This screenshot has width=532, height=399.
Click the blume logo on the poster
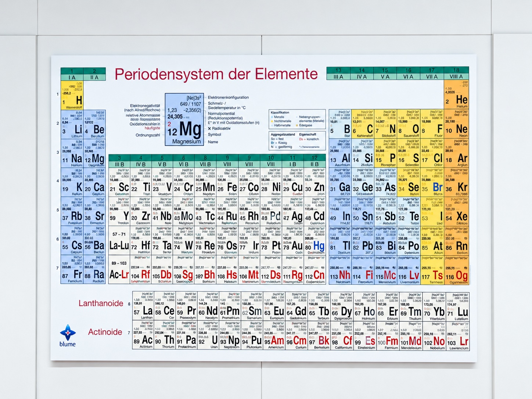pyautogui.click(x=68, y=336)
